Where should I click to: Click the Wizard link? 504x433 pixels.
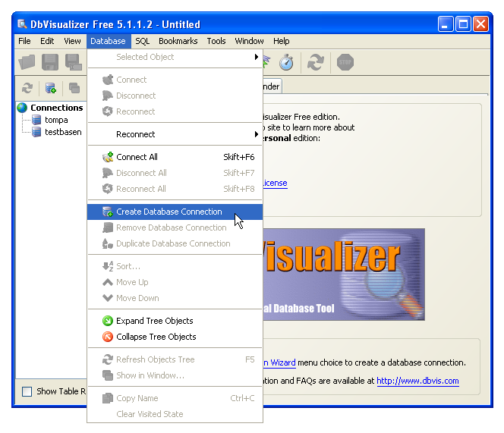[279, 362]
